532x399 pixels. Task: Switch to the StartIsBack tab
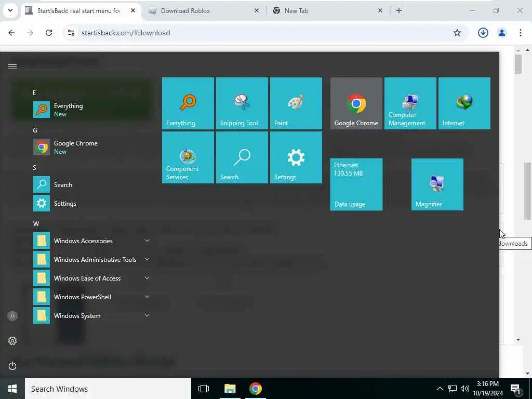79,11
